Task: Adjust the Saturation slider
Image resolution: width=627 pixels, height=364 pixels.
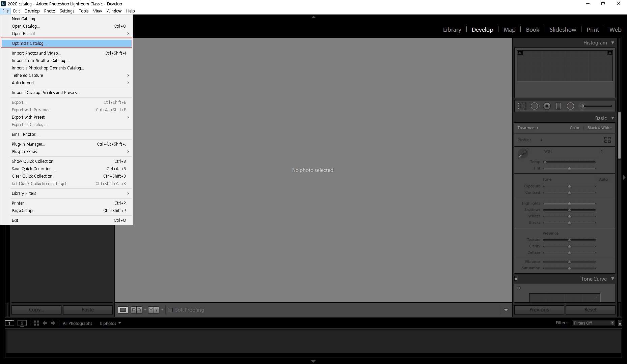Action: point(569,268)
